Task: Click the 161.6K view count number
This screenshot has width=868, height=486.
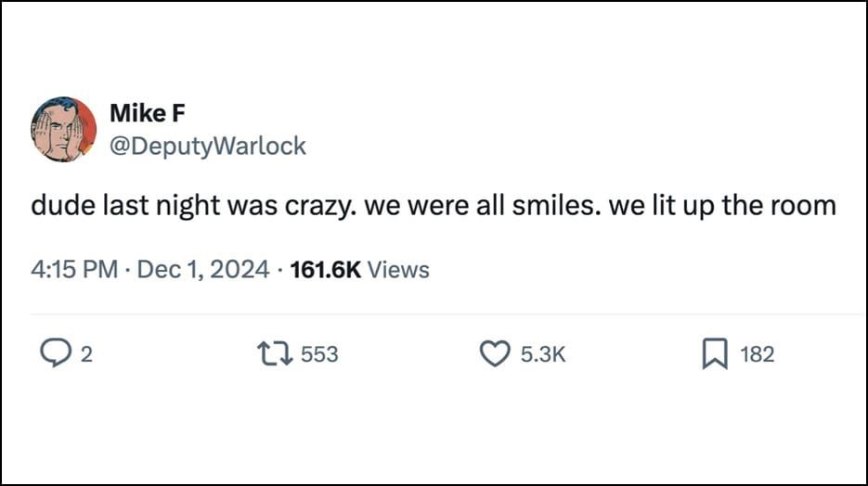Action: click(x=325, y=270)
